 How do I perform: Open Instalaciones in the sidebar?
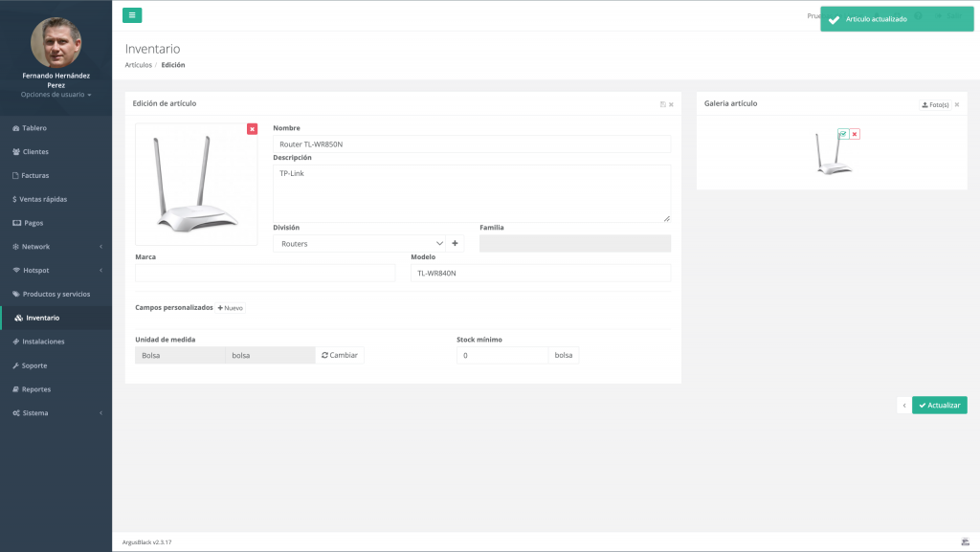pyautogui.click(x=56, y=342)
